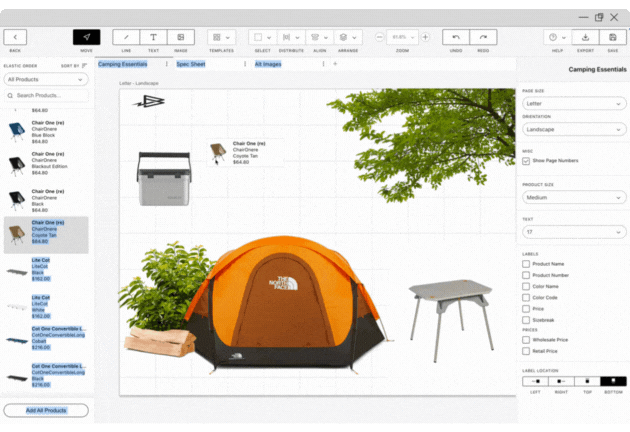This screenshot has width=630, height=432.
Task: Enable the Color Name label
Action: (x=526, y=287)
